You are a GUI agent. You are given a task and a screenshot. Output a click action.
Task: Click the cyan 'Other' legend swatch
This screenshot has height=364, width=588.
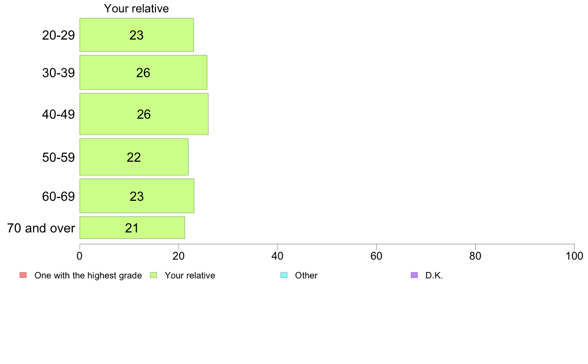[x=284, y=275]
